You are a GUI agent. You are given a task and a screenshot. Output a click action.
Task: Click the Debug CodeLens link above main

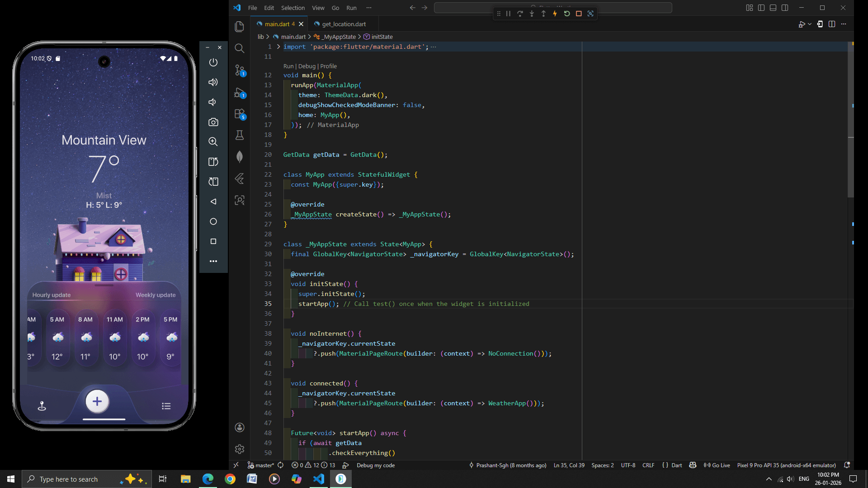(307, 66)
